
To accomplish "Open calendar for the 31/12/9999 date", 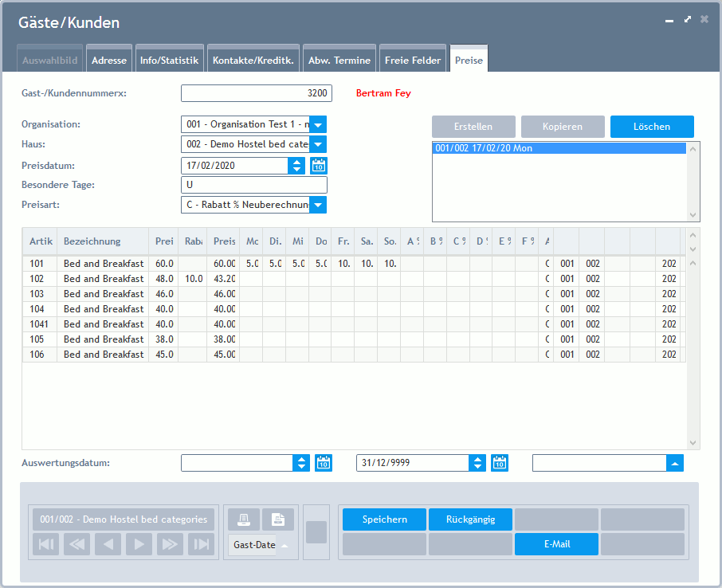I will 500,463.
